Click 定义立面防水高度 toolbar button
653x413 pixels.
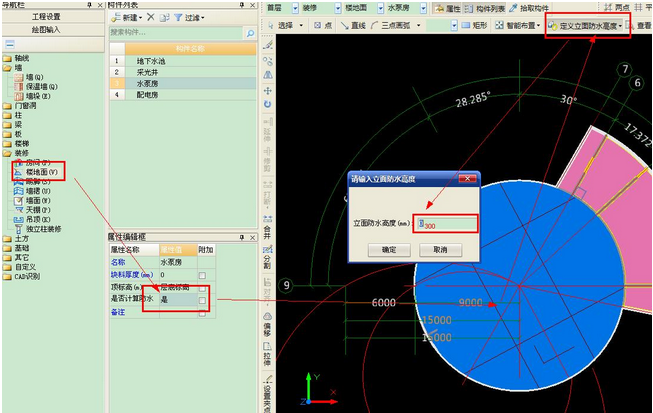(585, 26)
